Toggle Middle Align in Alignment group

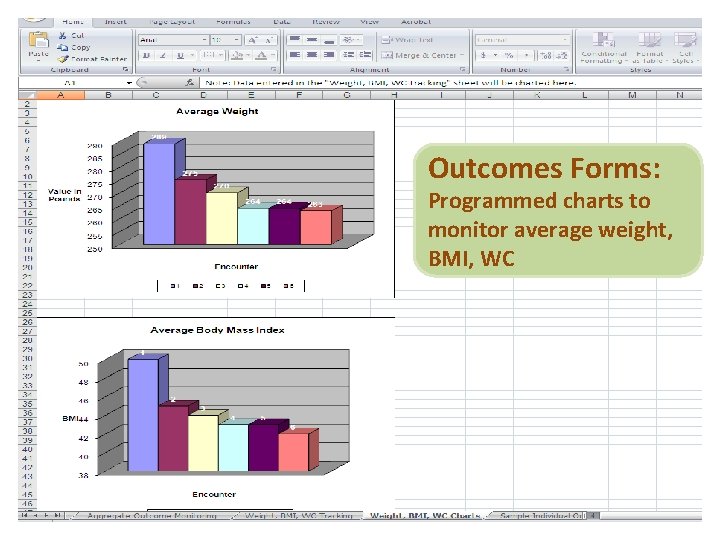click(x=312, y=40)
